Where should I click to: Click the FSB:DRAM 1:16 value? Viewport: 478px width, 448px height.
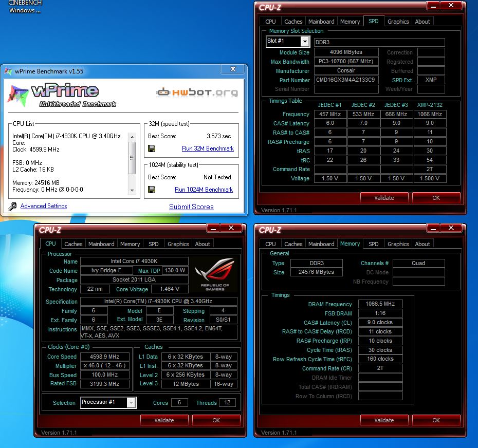(380, 313)
